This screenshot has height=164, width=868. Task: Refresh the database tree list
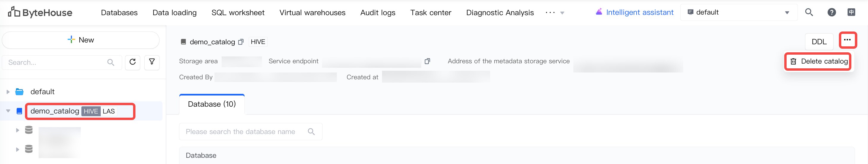click(132, 62)
